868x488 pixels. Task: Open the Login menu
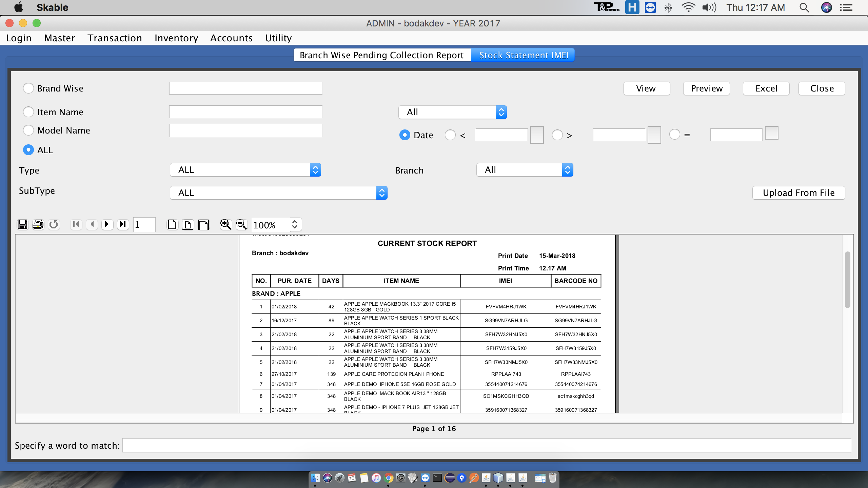(x=19, y=38)
